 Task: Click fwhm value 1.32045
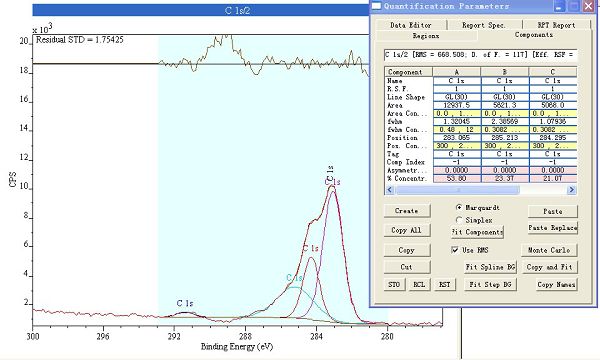457,121
